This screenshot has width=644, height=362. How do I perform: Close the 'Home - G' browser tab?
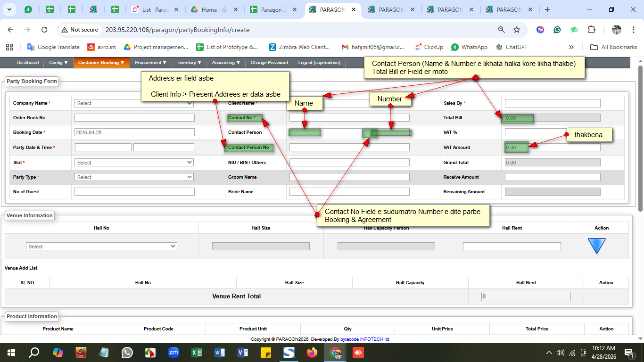[235, 9]
